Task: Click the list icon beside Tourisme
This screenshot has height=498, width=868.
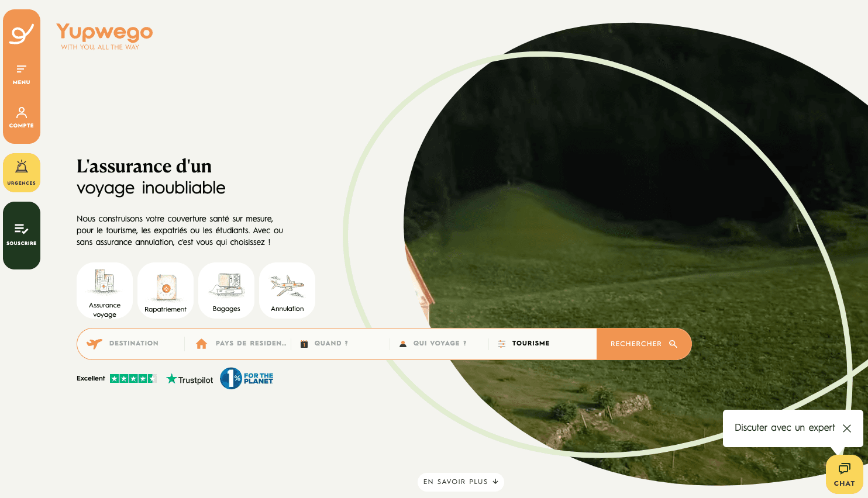Action: pos(502,344)
